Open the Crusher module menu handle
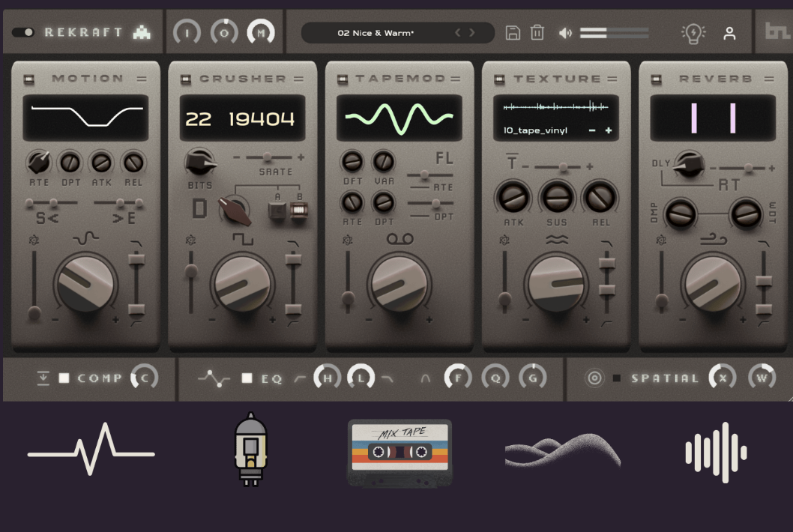This screenshot has width=793, height=532. 298,79
